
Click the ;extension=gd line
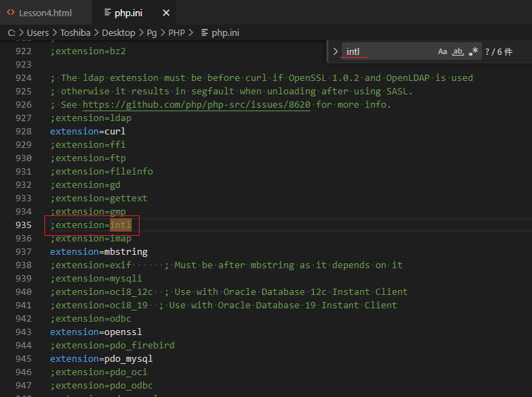(85, 185)
